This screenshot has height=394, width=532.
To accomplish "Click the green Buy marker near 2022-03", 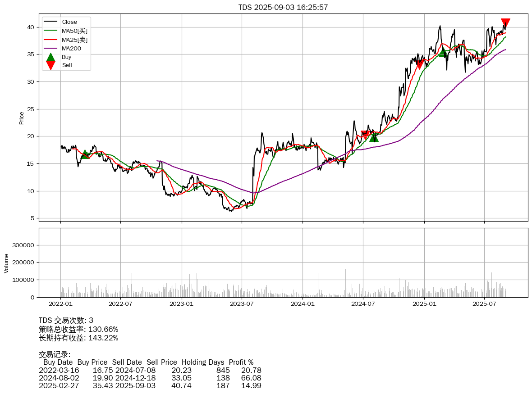I will coord(85,154).
